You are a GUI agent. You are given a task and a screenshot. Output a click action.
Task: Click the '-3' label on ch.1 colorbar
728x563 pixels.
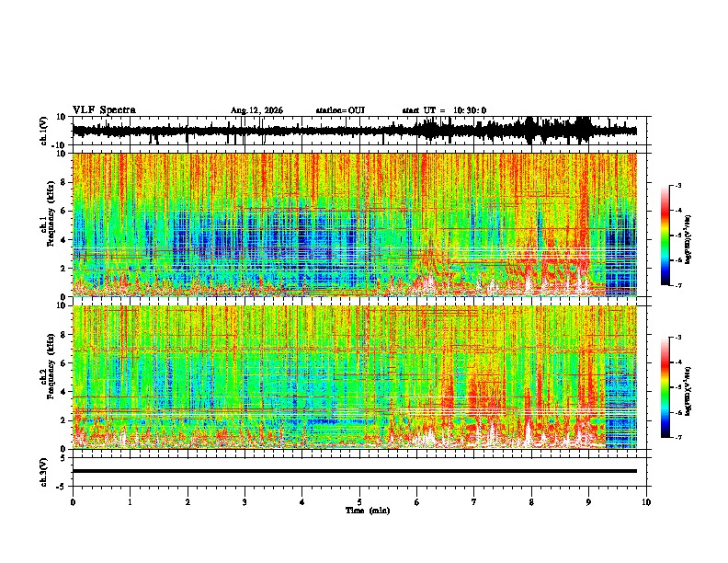[678, 185]
